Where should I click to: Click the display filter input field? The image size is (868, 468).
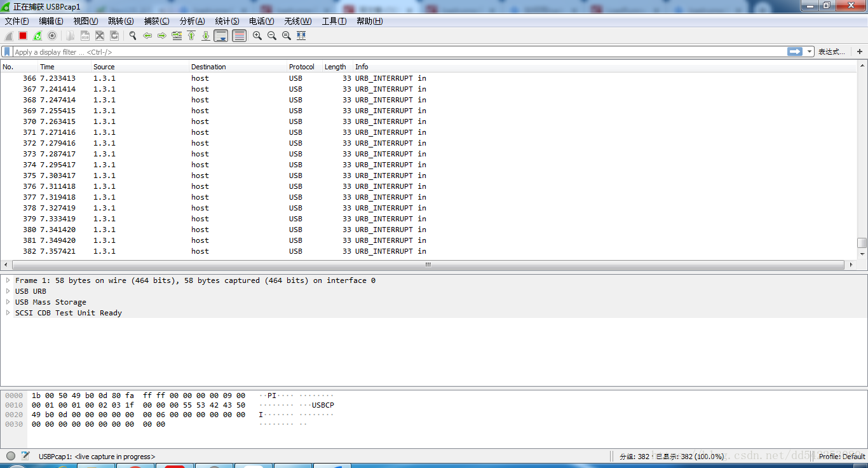click(x=399, y=52)
